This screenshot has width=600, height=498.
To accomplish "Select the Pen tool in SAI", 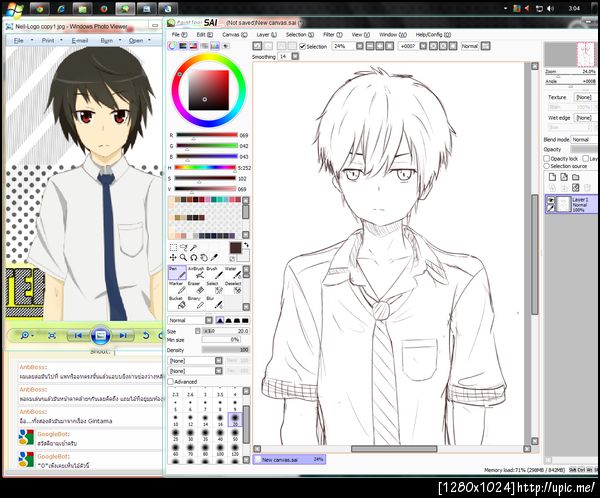I will (177, 273).
